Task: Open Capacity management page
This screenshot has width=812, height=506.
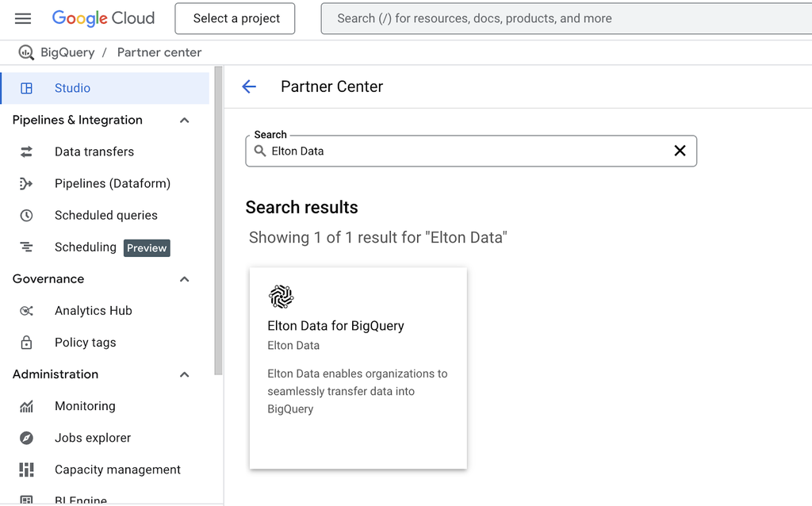Action: coord(117,470)
